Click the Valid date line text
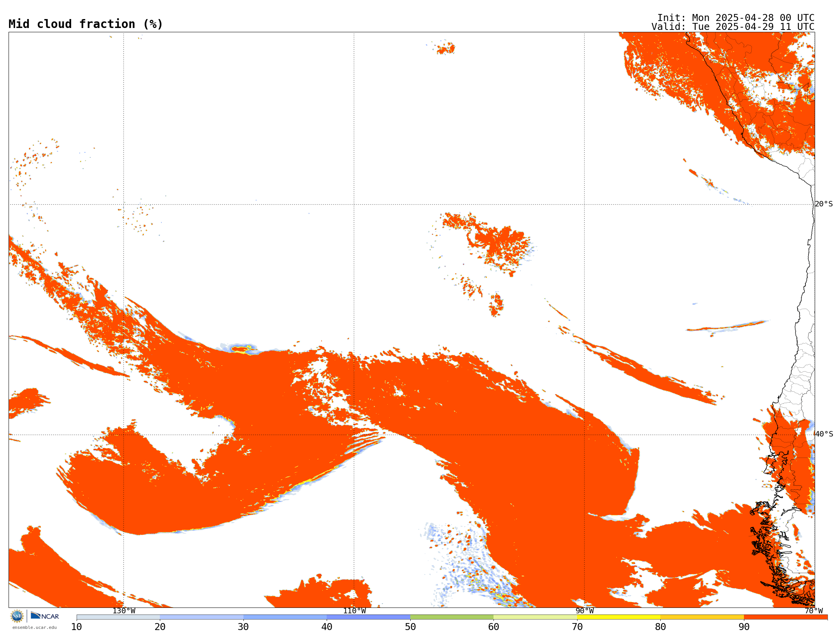 click(733, 27)
